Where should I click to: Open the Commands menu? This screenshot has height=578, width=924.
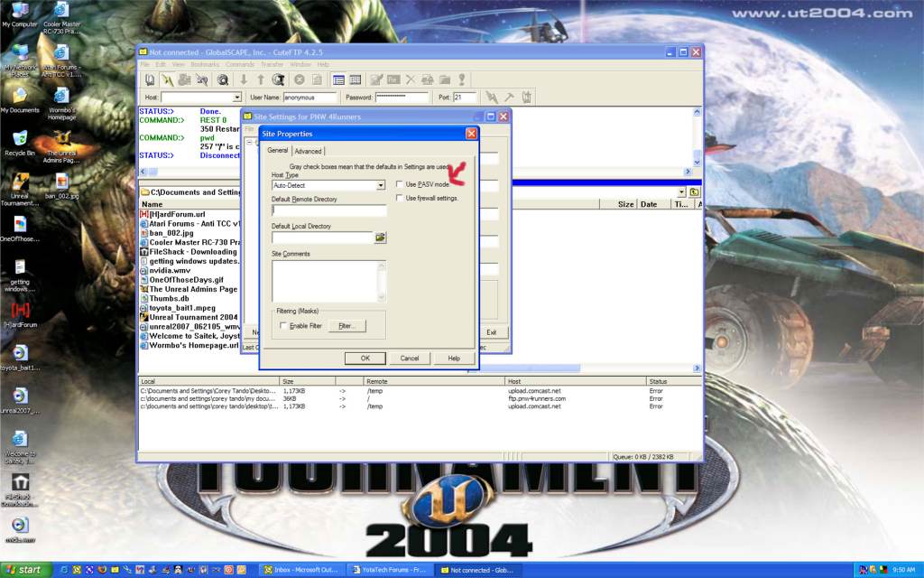pyautogui.click(x=240, y=64)
